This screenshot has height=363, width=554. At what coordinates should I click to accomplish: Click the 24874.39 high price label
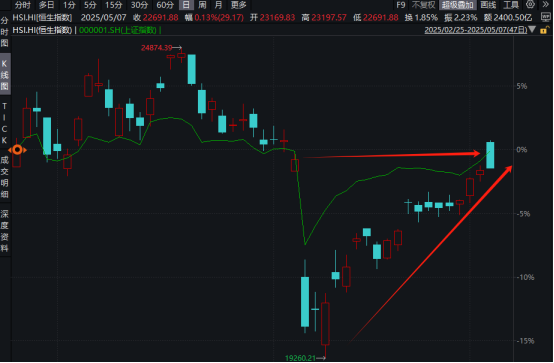tap(157, 48)
